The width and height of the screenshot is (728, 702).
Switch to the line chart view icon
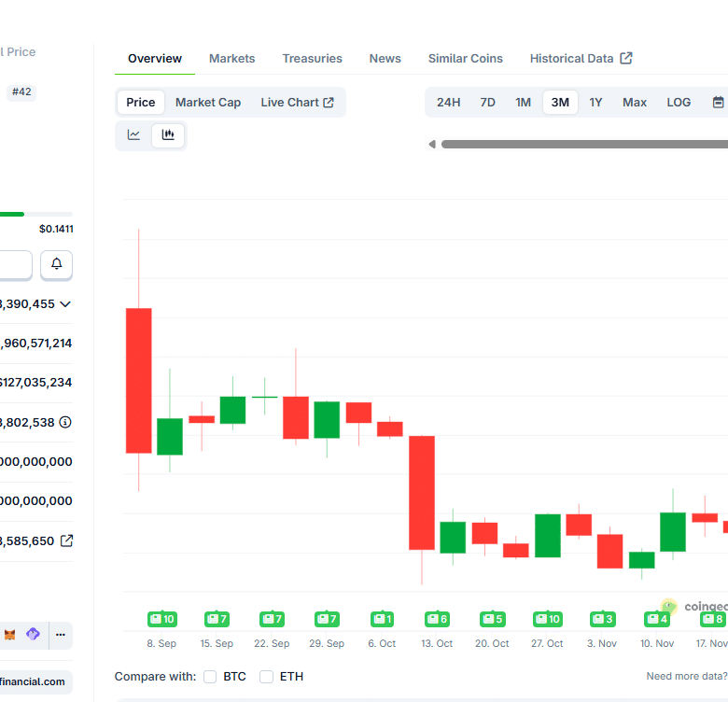134,134
